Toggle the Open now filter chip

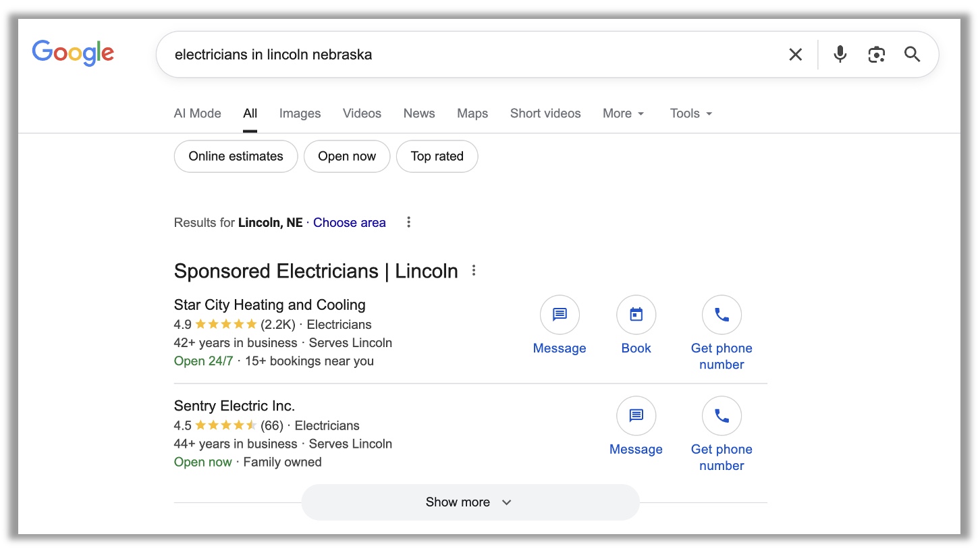(x=347, y=157)
